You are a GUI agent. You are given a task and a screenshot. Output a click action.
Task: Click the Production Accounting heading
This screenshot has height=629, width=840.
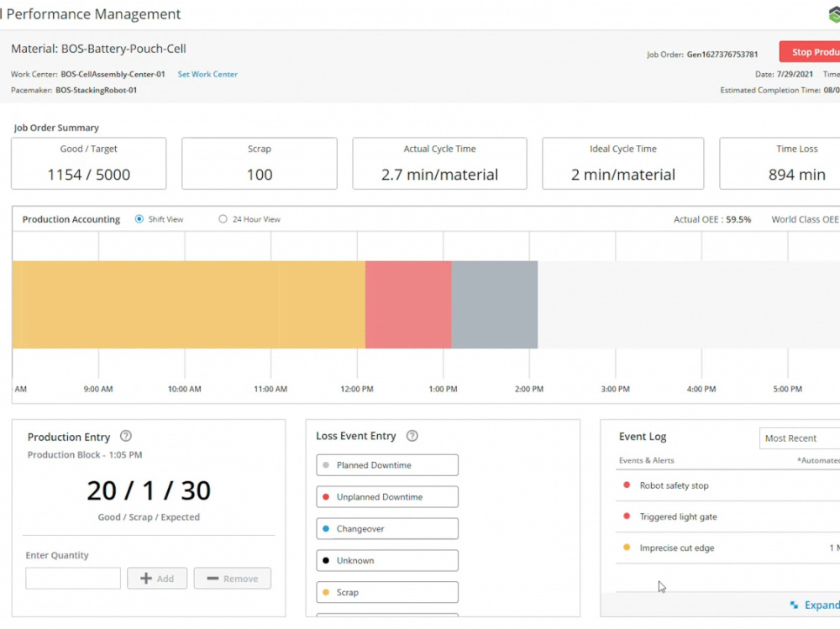click(71, 219)
